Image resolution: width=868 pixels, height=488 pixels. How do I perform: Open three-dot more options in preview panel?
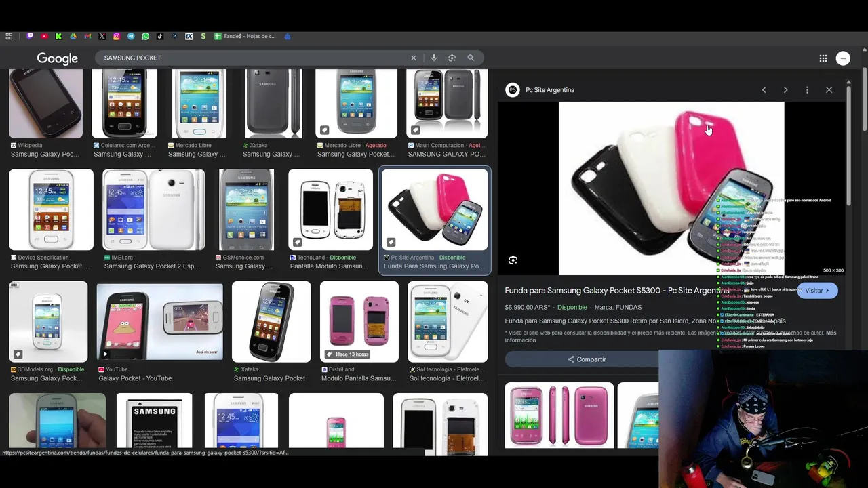pos(807,89)
